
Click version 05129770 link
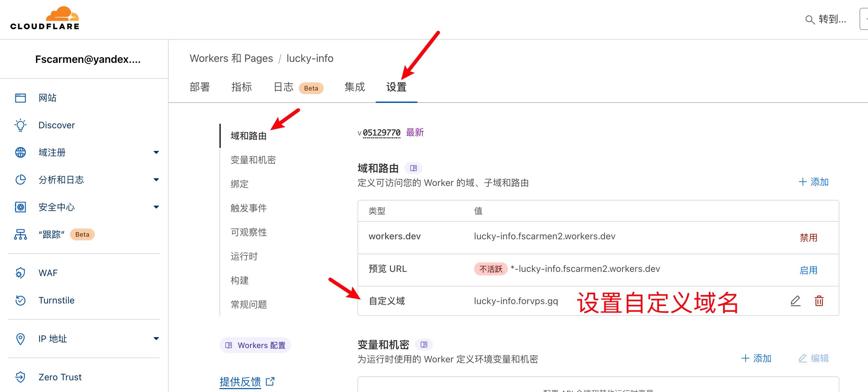point(382,133)
